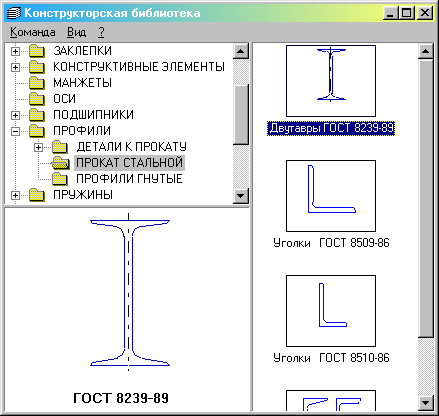Click the tree panel scrollbar thumb

[x=241, y=115]
